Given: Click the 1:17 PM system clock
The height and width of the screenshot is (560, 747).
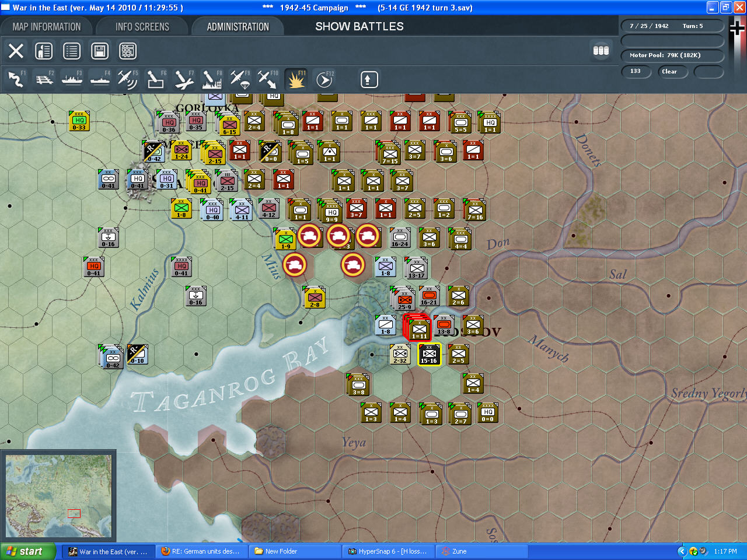Looking at the screenshot, I should pos(725,551).
